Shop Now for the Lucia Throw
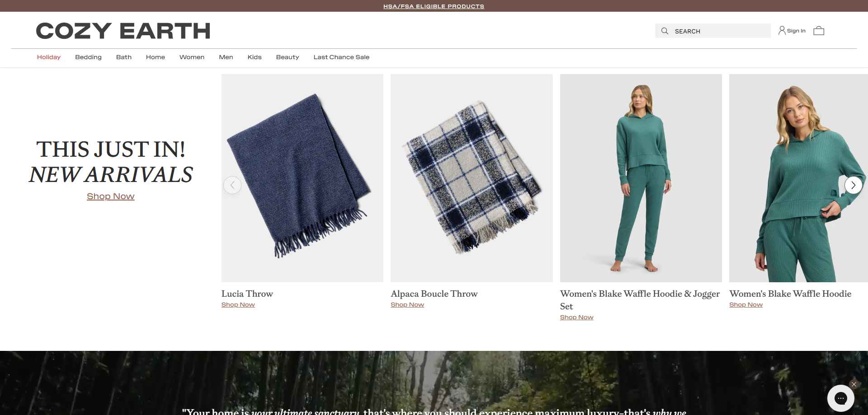Screen dimensions: 868x415 click(x=238, y=305)
